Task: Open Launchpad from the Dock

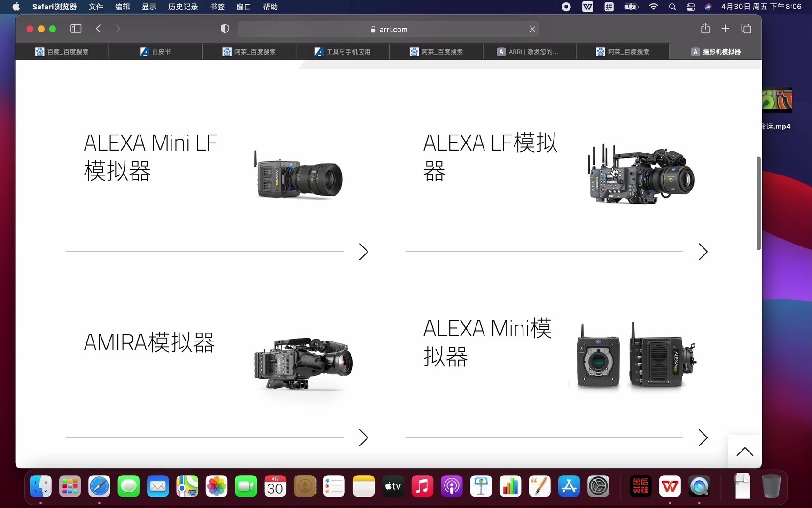Action: click(x=70, y=486)
